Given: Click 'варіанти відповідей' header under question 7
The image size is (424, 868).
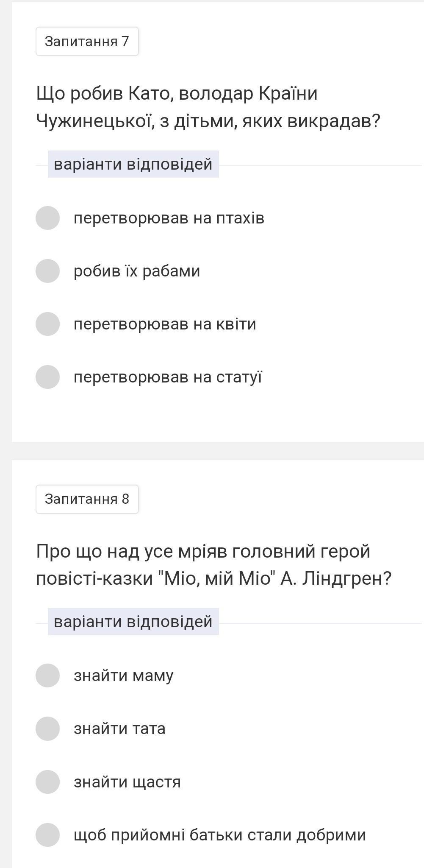Looking at the screenshot, I should coord(133,164).
